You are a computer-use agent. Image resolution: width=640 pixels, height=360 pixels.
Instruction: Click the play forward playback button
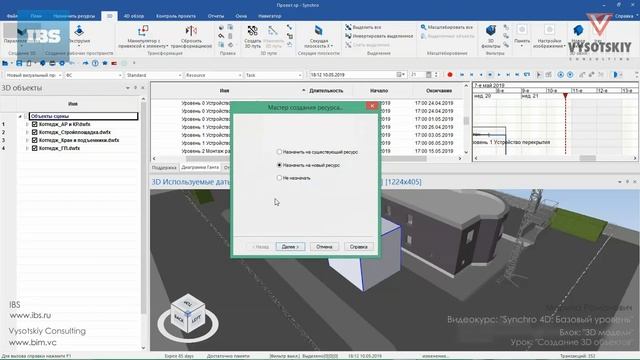point(499,75)
